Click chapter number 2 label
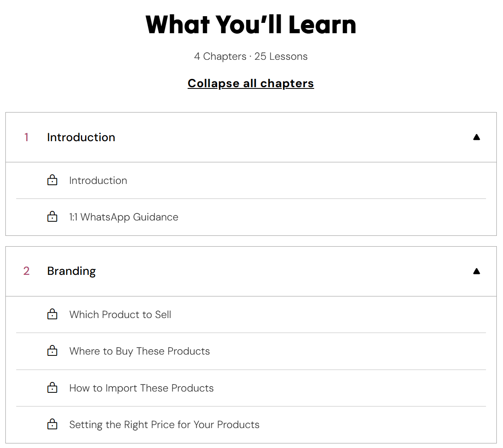This screenshot has height=448, width=503. click(27, 271)
